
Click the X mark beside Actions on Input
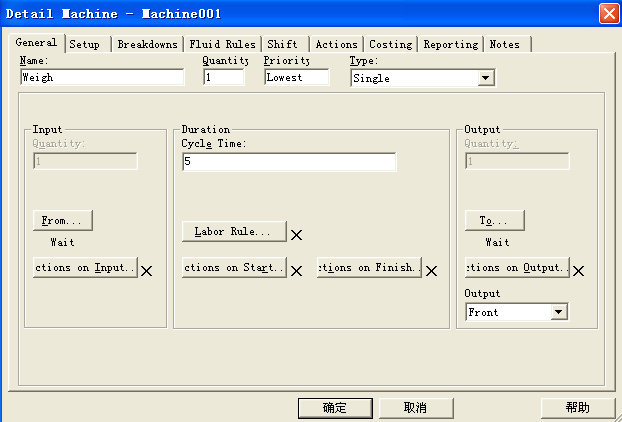[x=146, y=271]
